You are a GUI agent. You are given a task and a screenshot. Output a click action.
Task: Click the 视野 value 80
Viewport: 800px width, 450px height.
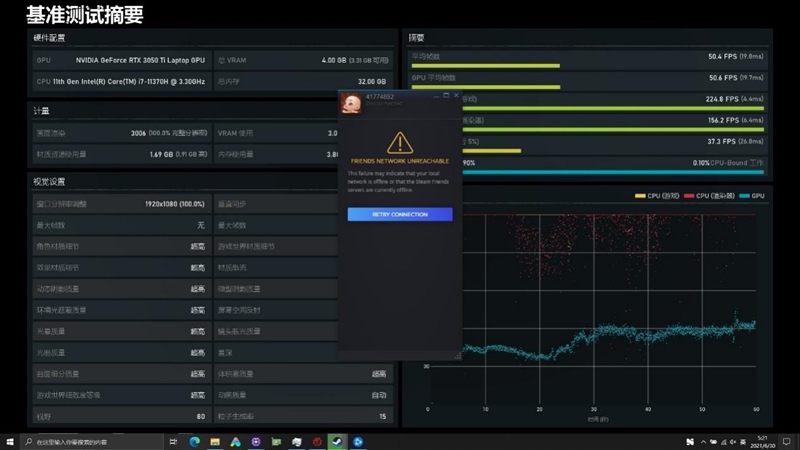201,416
